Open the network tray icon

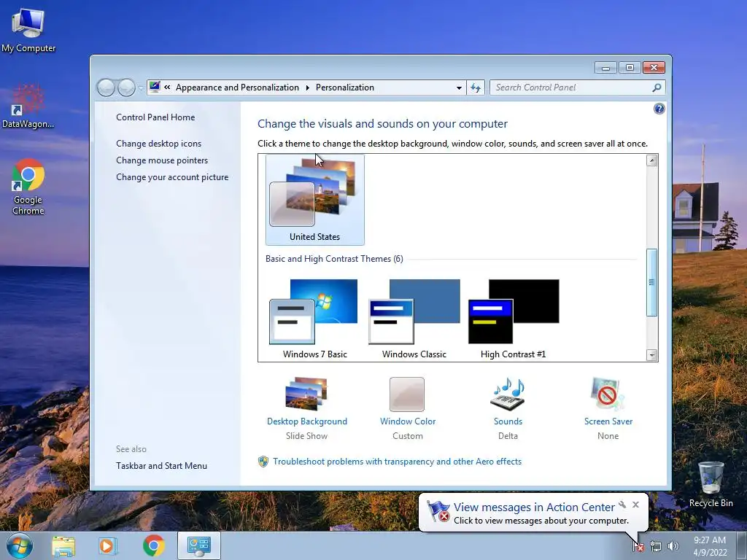coord(656,547)
